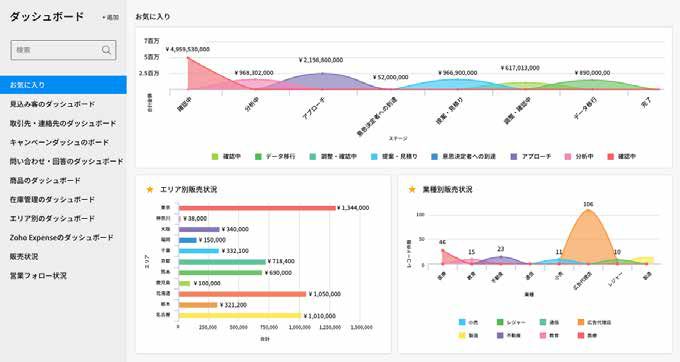Click the ¥4,959,530,000 data label
The image size is (680, 362).
[188, 49]
